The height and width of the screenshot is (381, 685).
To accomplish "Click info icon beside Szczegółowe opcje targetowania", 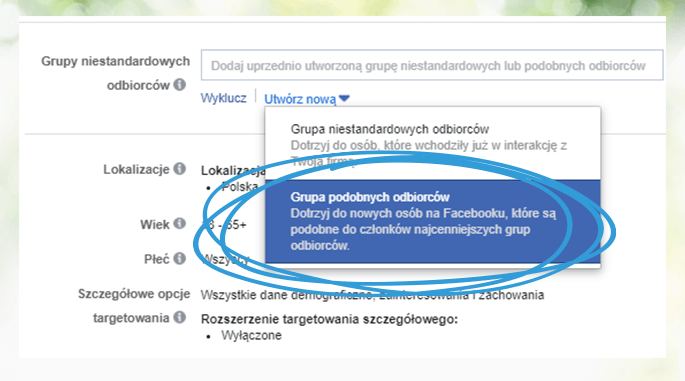I will 180,317.
